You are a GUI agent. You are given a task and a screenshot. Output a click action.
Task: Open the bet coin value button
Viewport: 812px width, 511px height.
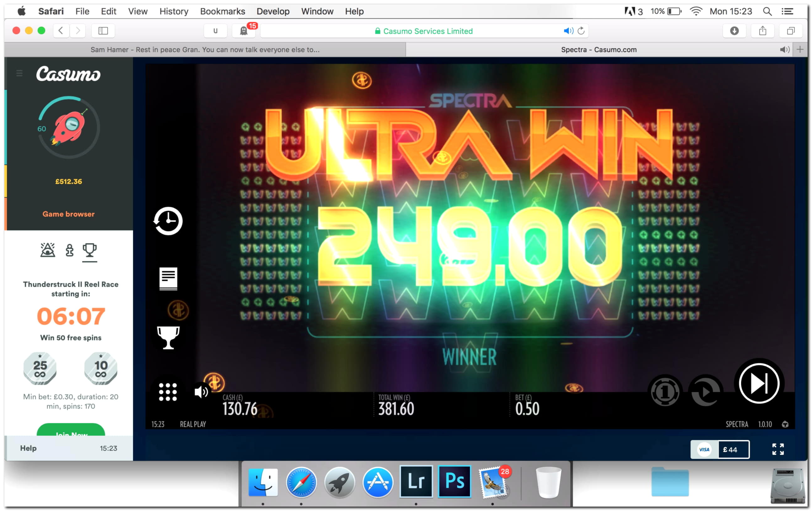click(x=665, y=392)
